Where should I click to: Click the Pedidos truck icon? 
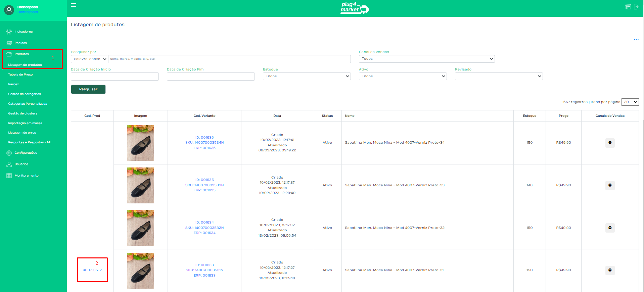[9, 43]
